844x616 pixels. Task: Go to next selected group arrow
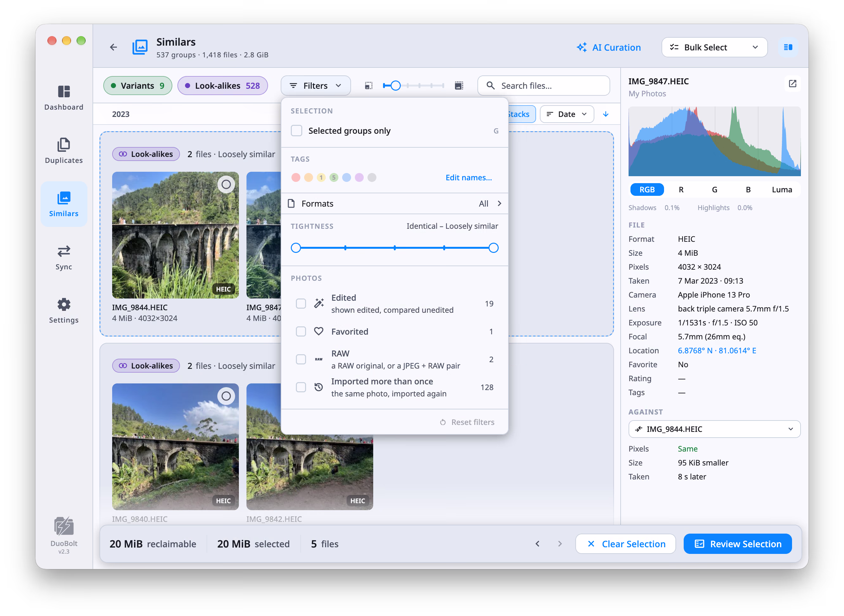pyautogui.click(x=559, y=544)
